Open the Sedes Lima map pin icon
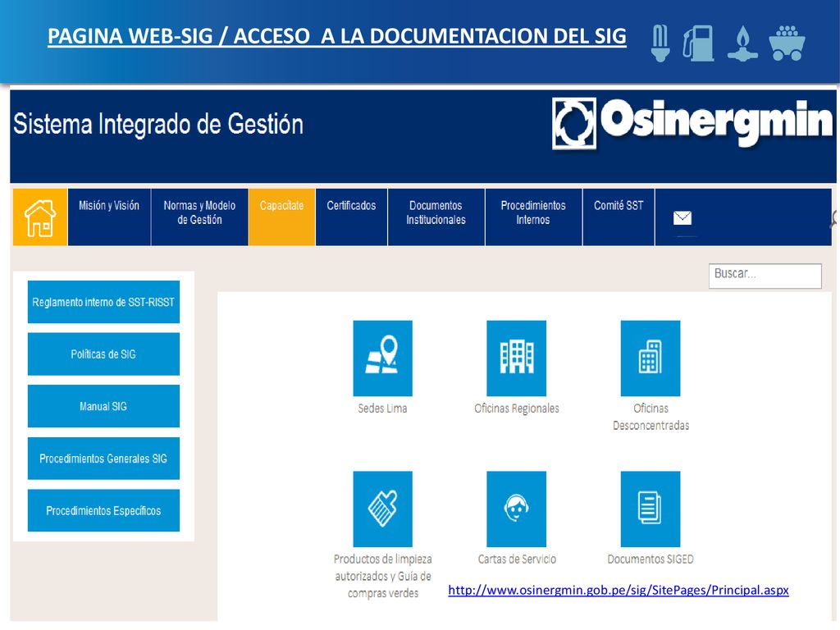Image resolution: width=840 pixels, height=630 pixels. pyautogui.click(x=382, y=358)
